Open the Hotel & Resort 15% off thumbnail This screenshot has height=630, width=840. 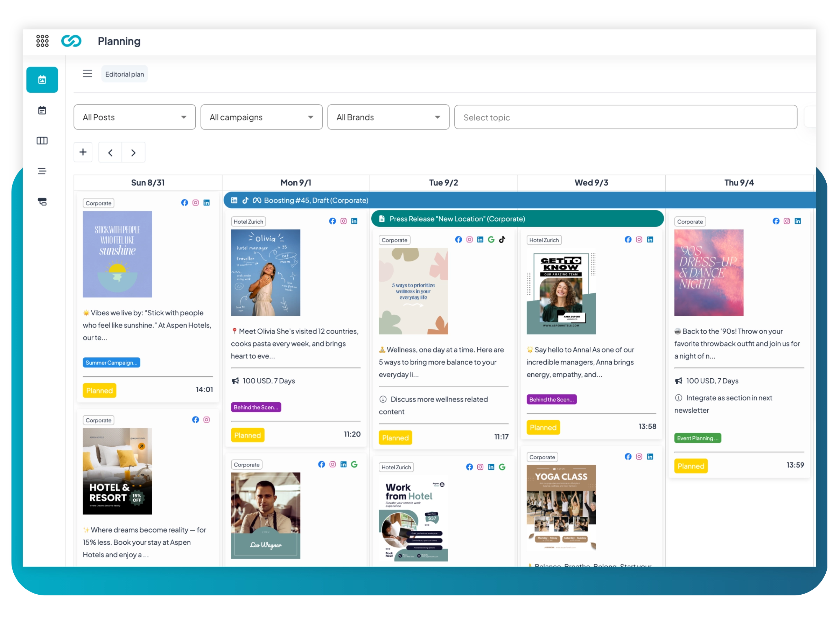tap(117, 471)
